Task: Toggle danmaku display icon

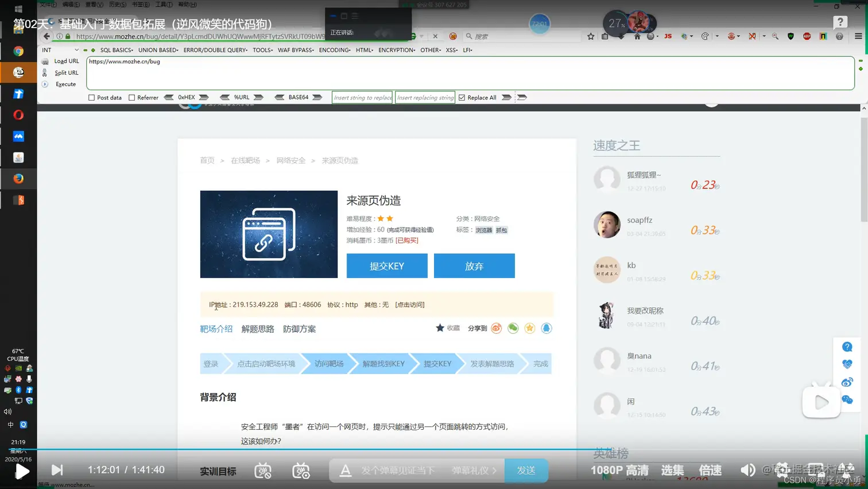Action: pos(263,471)
